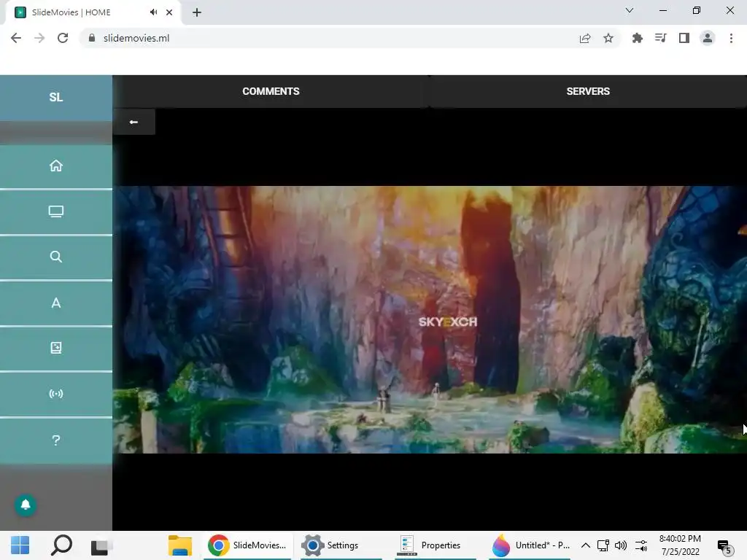Select the letter A sidebar icon

pos(55,303)
